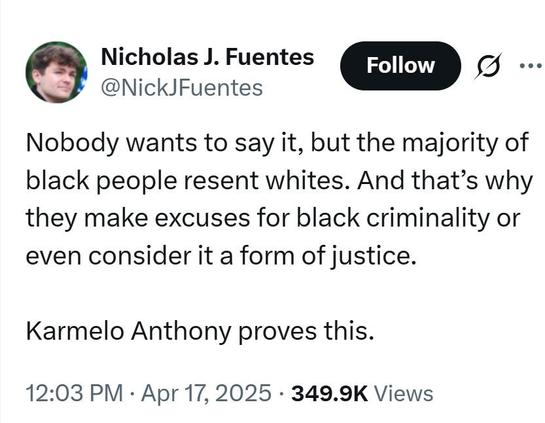Click the word 'Fuentes' in the bold name
Screen dimensions: 545x423
tap(270, 57)
